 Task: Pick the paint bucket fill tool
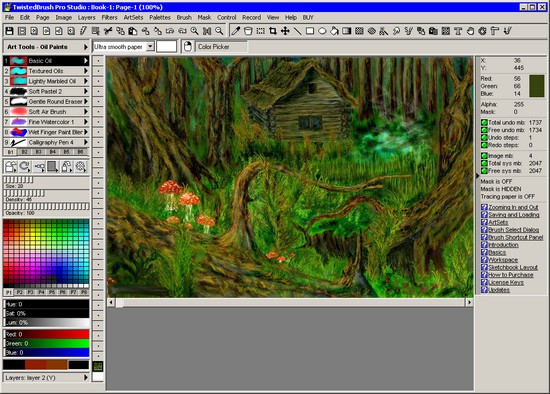tap(334, 31)
